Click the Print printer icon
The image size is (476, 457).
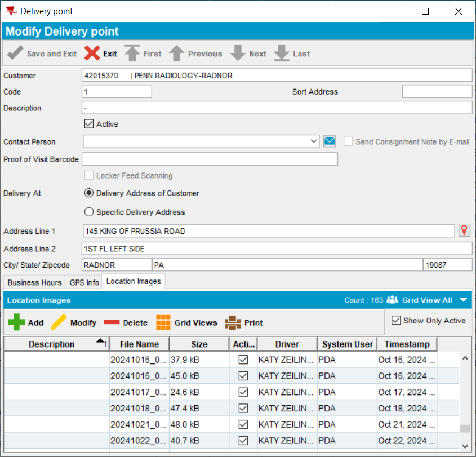click(x=233, y=322)
